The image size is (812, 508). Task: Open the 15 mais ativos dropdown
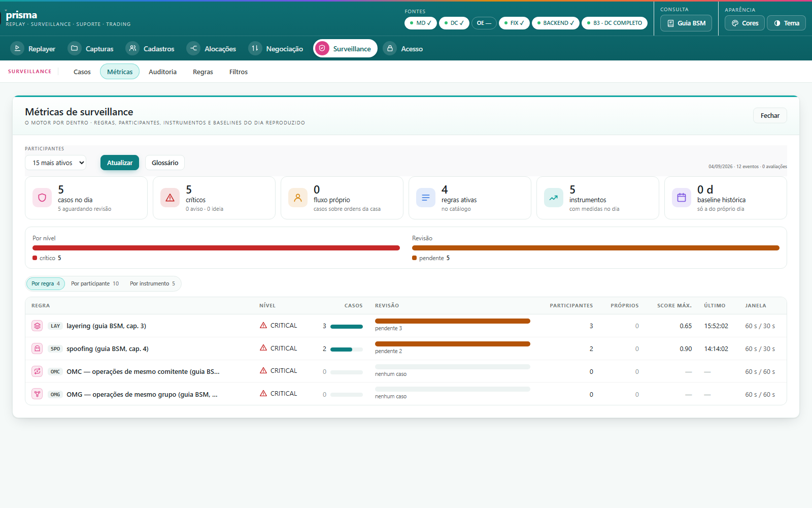pos(56,163)
